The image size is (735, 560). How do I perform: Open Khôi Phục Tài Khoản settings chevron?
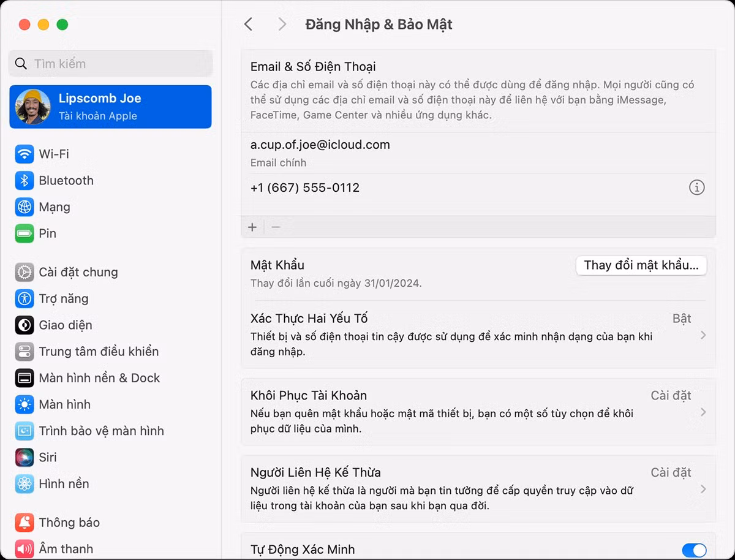pyautogui.click(x=703, y=412)
